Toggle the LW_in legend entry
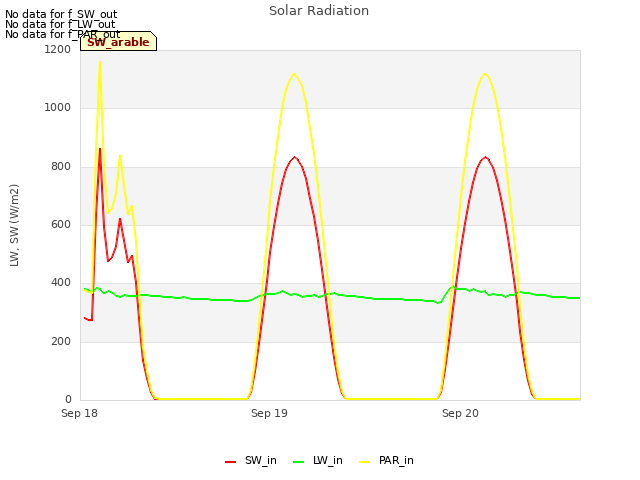640x480 pixels. (x=318, y=460)
